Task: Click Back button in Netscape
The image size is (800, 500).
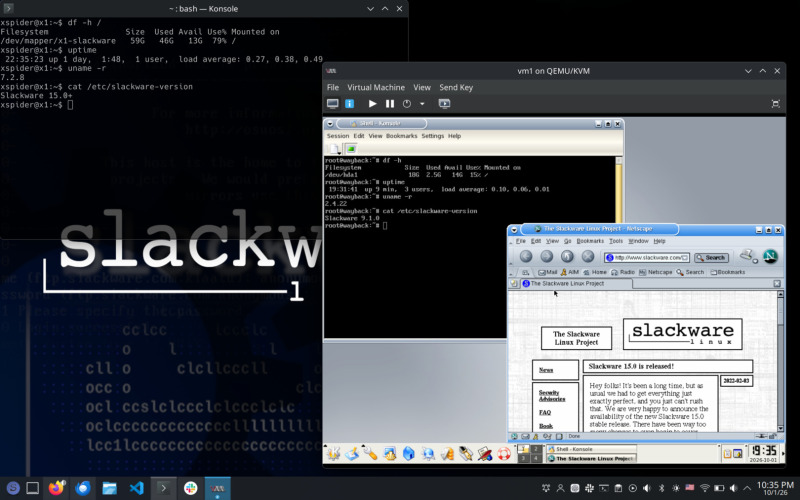Action: pos(526,257)
